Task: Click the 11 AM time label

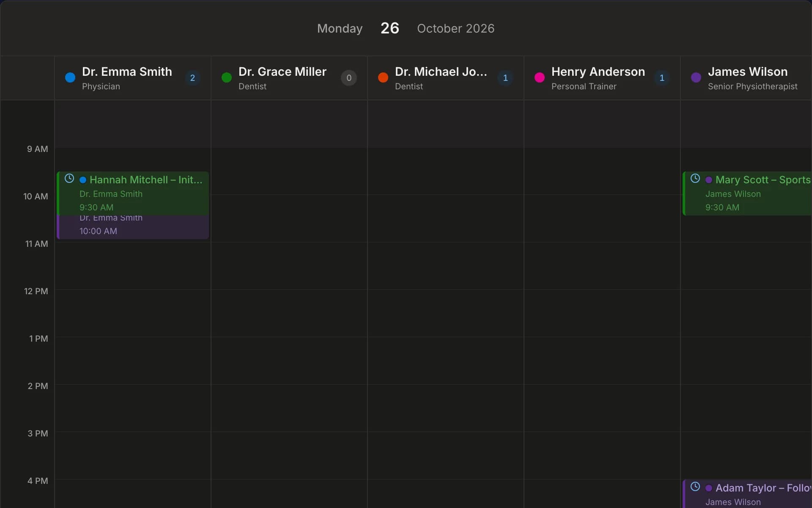Action: coord(37,244)
